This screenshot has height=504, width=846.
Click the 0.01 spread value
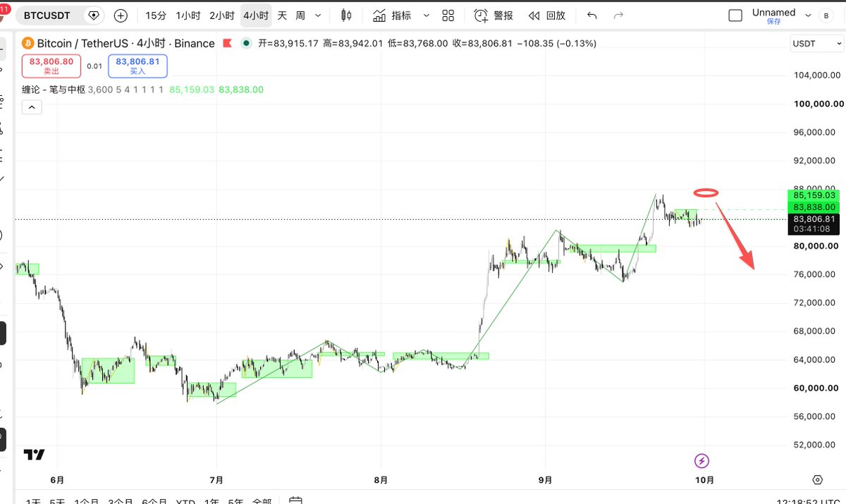pyautogui.click(x=94, y=66)
